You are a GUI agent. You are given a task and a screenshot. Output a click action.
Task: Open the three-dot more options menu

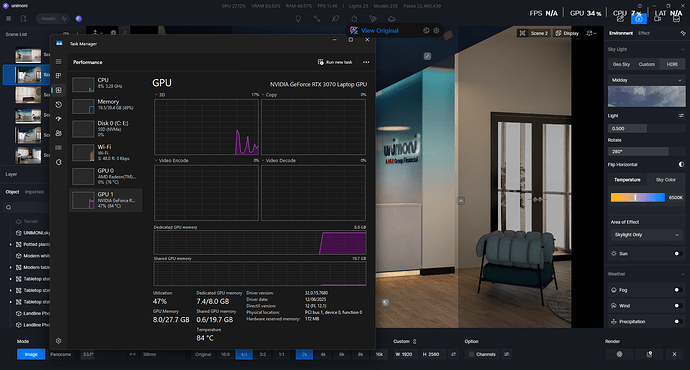tap(366, 62)
